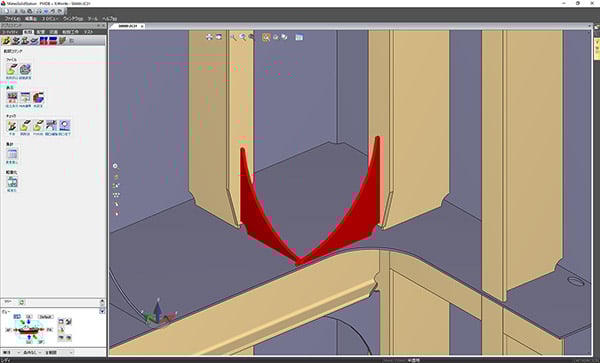Open the table icon in viewport toolbar
The width and height of the screenshot is (600, 363).
299,37
